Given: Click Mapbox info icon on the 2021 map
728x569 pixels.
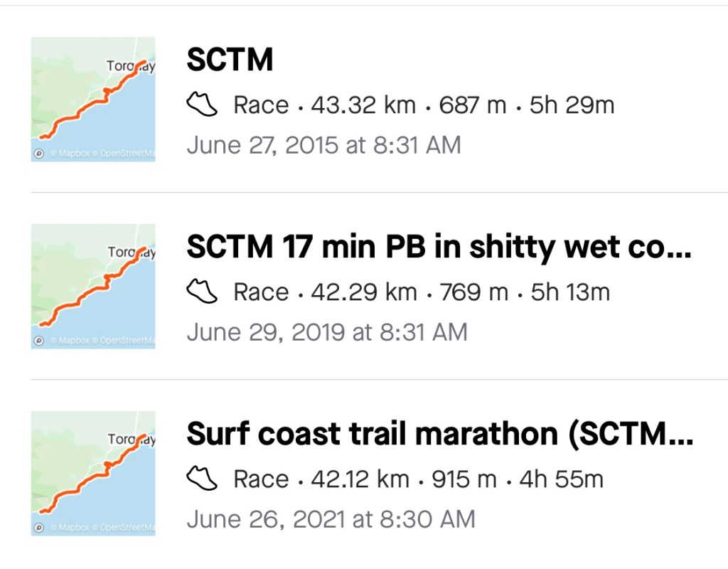Looking at the screenshot, I should click(x=38, y=528).
